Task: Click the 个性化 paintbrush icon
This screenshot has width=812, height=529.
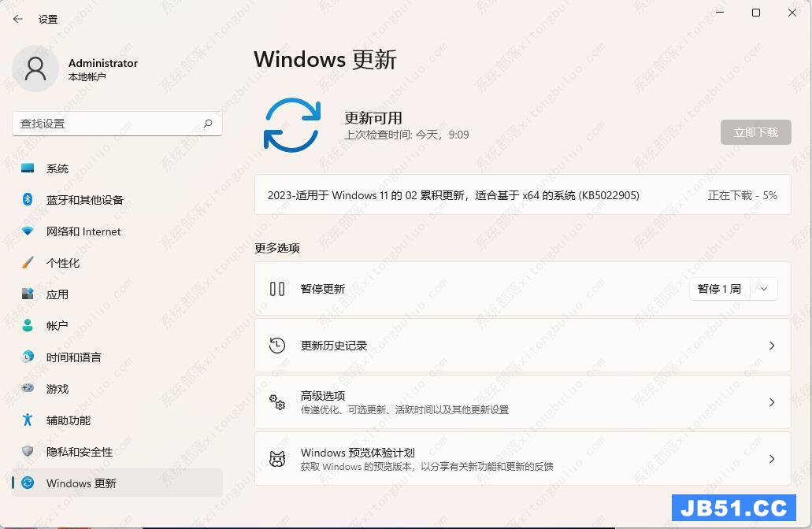Action: pos(28,263)
